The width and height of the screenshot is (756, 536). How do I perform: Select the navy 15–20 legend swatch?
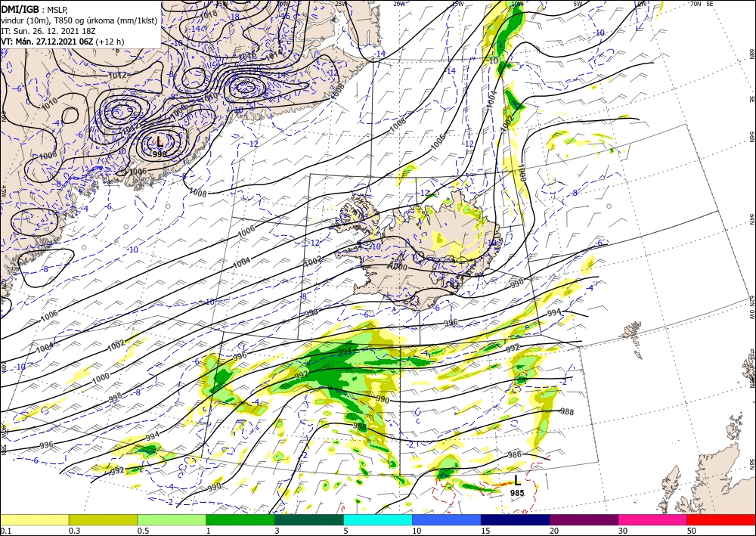point(516,519)
